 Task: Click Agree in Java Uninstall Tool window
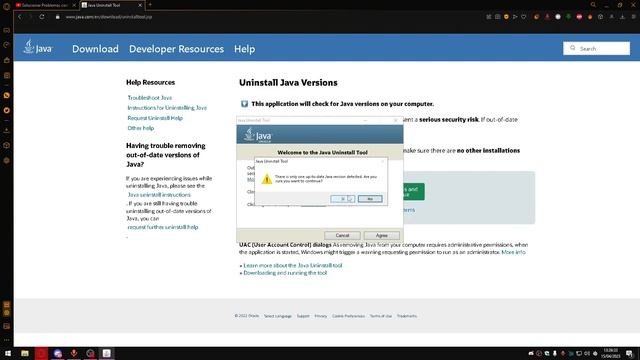click(382, 236)
